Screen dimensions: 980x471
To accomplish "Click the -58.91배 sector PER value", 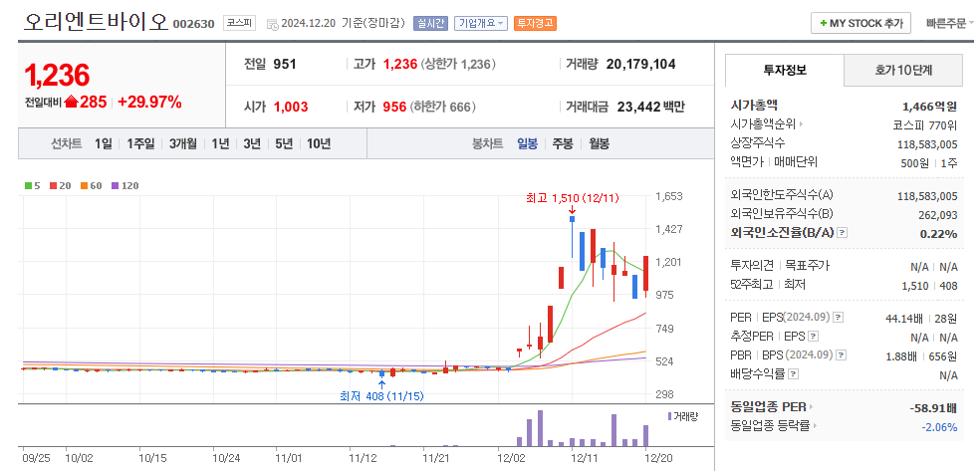I will click(933, 408).
